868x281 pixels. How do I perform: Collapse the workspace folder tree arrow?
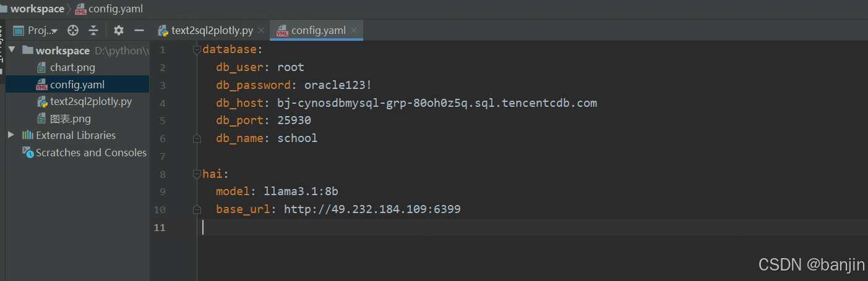pyautogui.click(x=12, y=50)
